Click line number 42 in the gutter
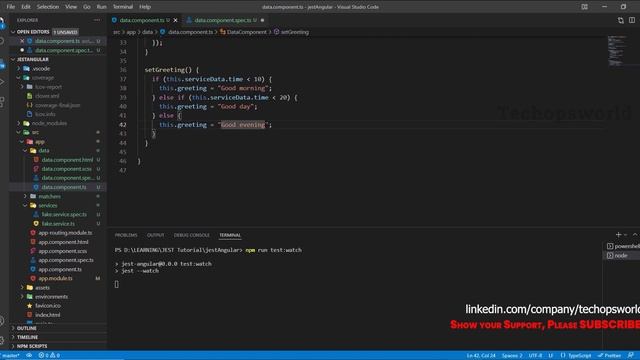 tap(123, 124)
